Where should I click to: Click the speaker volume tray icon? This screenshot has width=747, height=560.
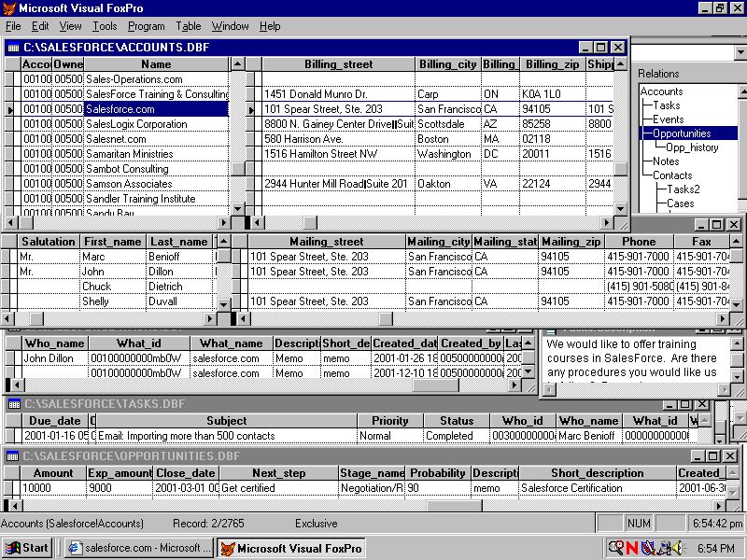pos(676,548)
